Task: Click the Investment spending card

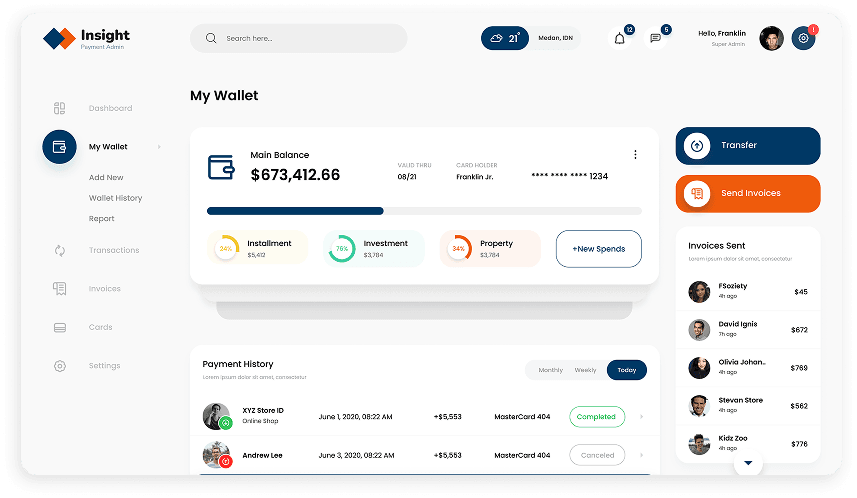Action: (x=373, y=249)
